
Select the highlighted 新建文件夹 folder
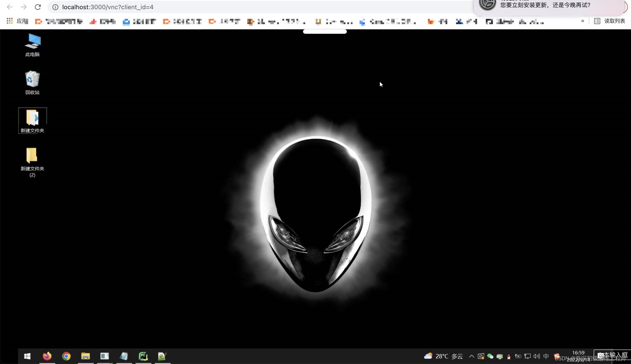[32, 121]
